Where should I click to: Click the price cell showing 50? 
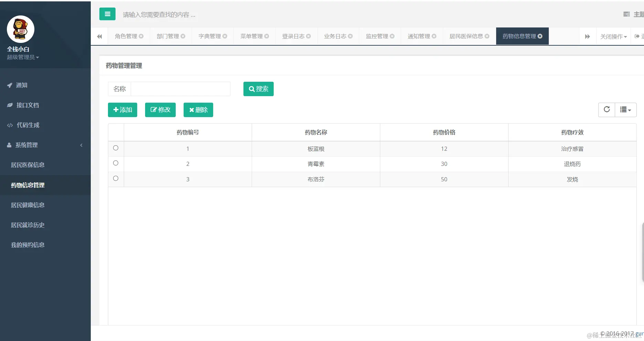(x=444, y=179)
